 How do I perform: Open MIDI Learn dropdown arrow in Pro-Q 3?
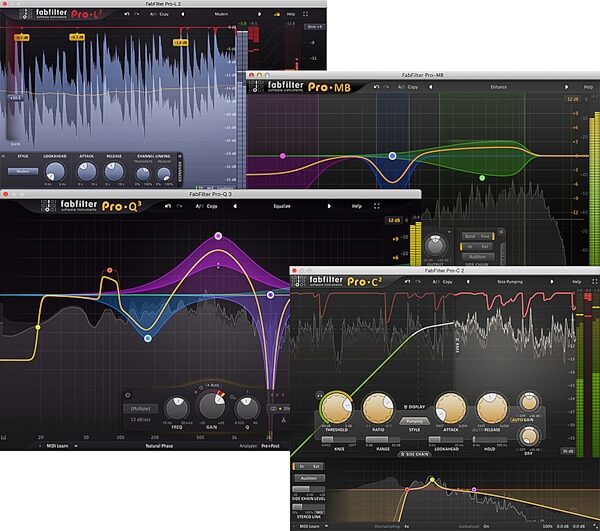[76, 446]
